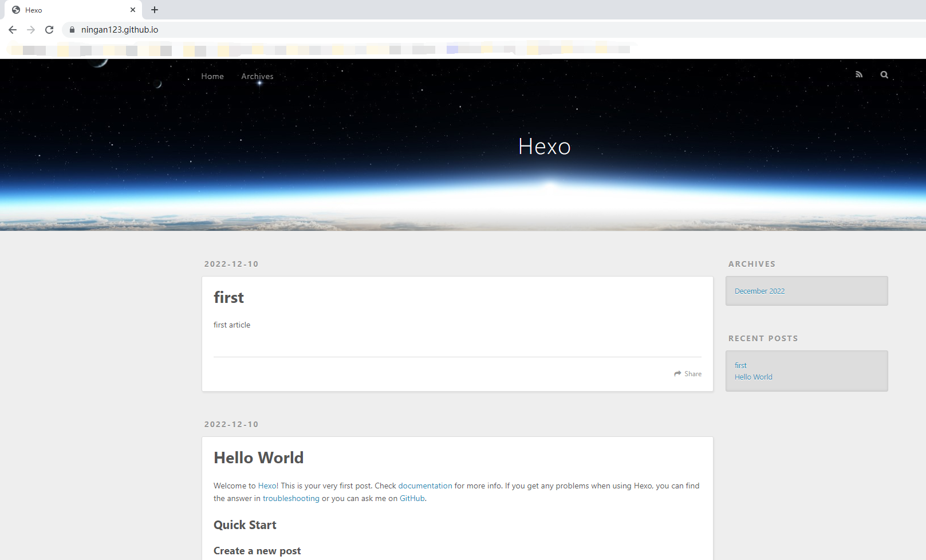Click the date above the first post
Image resolution: width=926 pixels, height=560 pixels.
231,264
